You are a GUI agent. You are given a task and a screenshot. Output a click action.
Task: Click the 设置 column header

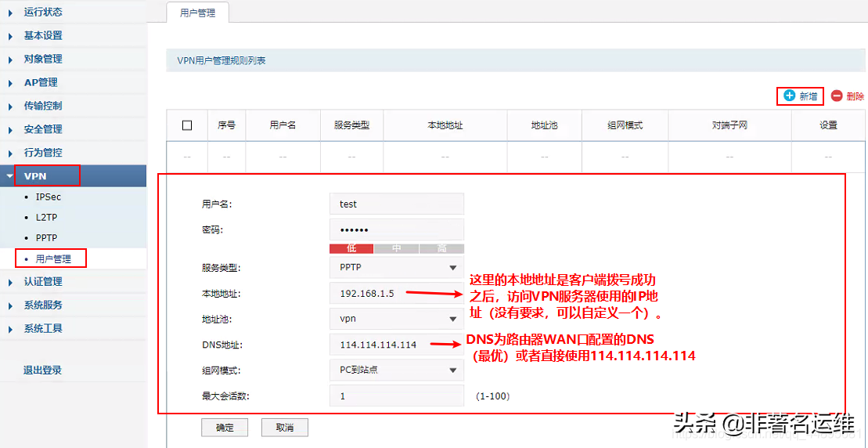pyautogui.click(x=828, y=125)
